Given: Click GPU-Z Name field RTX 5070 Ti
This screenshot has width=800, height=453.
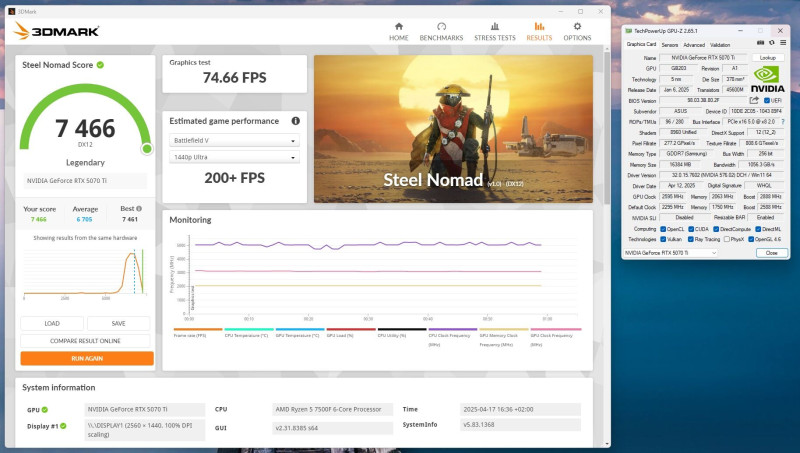Looking at the screenshot, I should pyautogui.click(x=703, y=58).
